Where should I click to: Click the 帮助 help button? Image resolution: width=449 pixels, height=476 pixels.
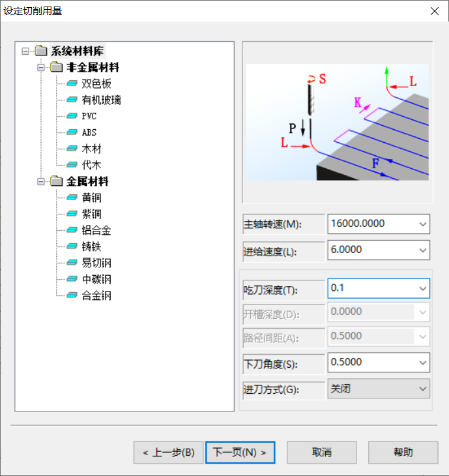(403, 453)
